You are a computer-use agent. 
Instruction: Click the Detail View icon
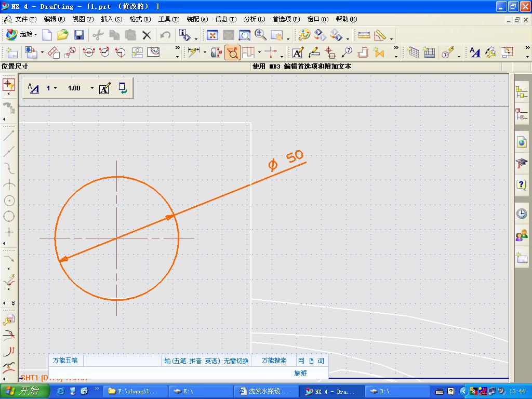70,52
